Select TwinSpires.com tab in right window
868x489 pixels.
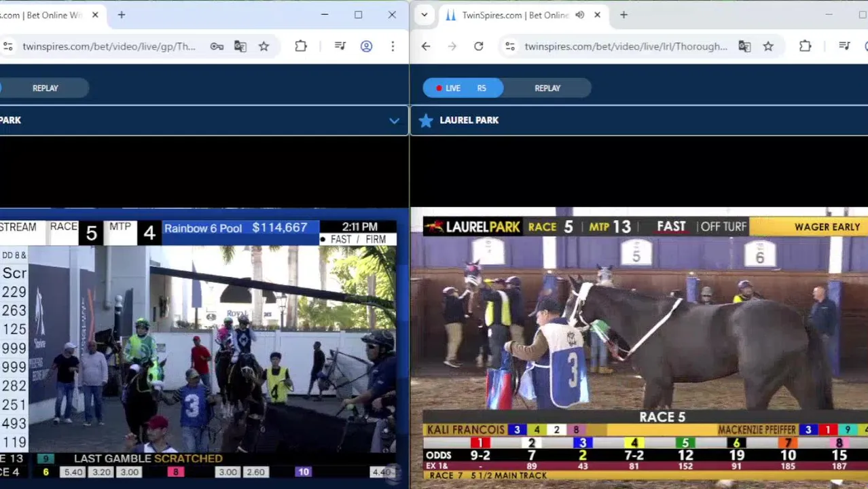point(515,15)
